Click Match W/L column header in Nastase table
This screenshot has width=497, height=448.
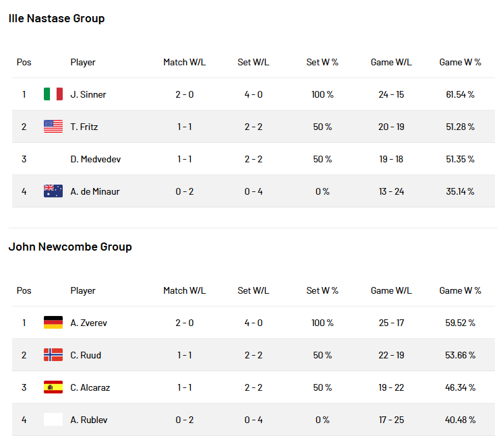click(x=185, y=62)
